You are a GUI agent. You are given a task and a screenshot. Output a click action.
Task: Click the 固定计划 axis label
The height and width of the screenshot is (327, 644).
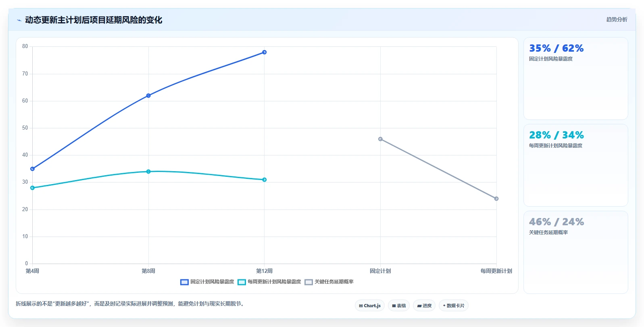click(380, 271)
